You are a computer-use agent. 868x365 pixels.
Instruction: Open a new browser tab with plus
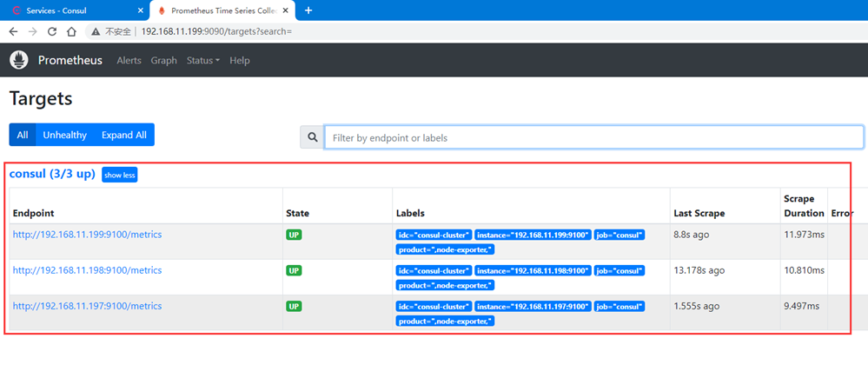[308, 10]
